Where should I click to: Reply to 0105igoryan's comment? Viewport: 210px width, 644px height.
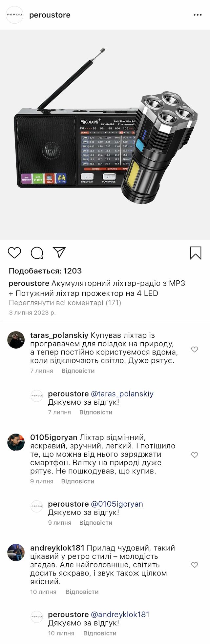(x=78, y=481)
